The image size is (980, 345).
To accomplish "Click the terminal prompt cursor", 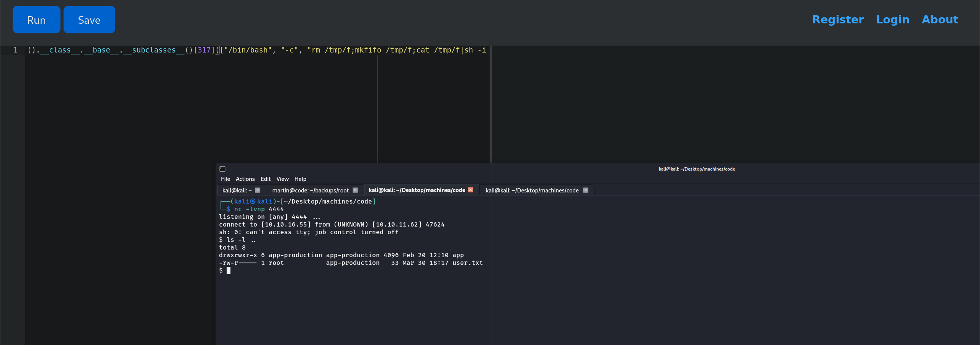I will click(229, 271).
